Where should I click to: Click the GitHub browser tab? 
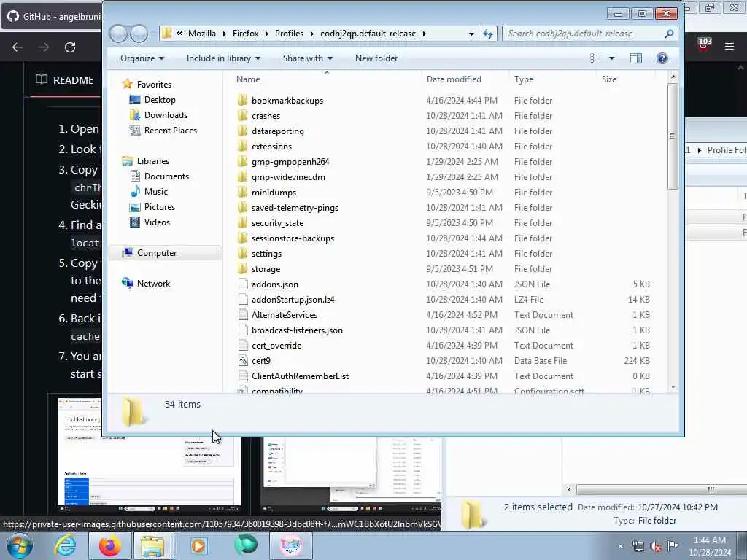54,16
